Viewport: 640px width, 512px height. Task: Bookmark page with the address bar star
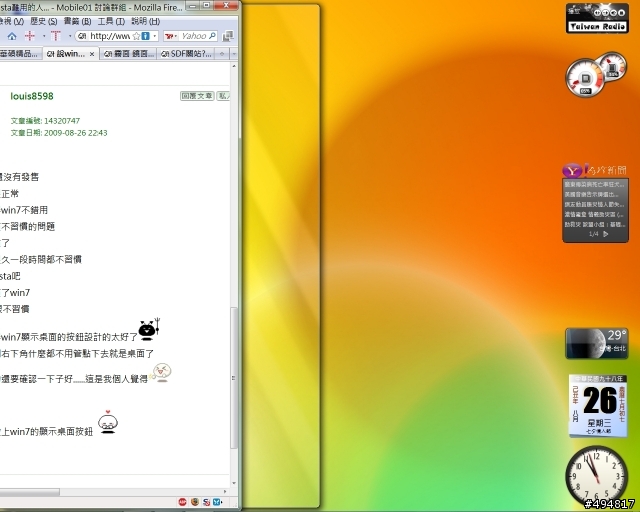coord(136,36)
